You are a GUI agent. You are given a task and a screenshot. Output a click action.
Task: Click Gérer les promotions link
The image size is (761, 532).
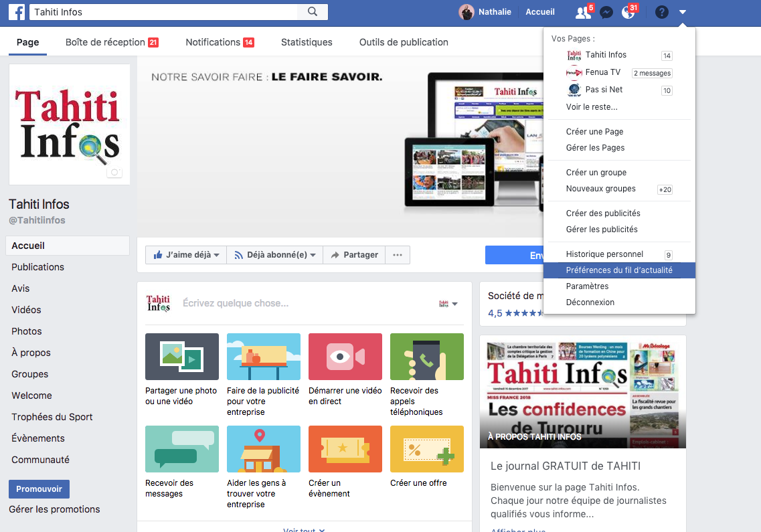(54, 509)
